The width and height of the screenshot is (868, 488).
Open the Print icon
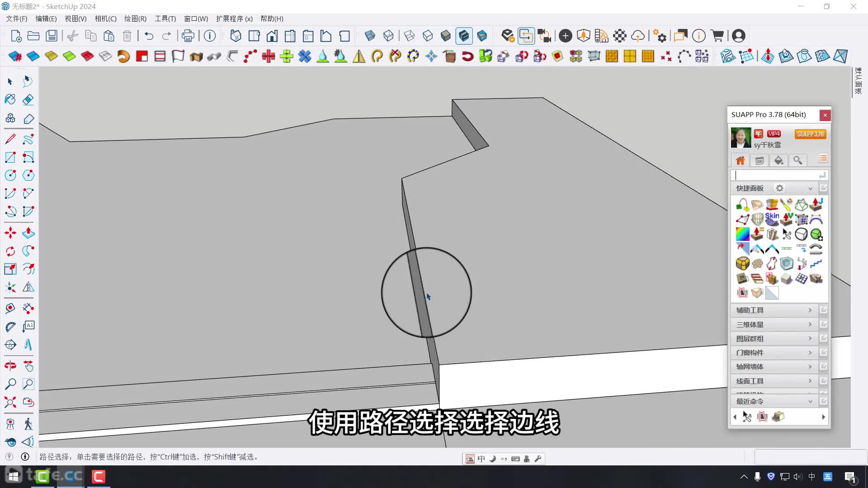(x=188, y=36)
